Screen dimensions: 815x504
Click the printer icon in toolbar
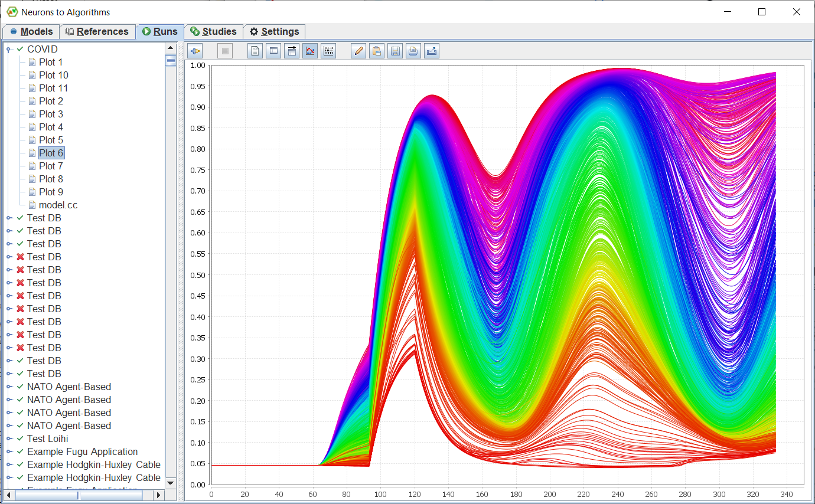point(413,51)
